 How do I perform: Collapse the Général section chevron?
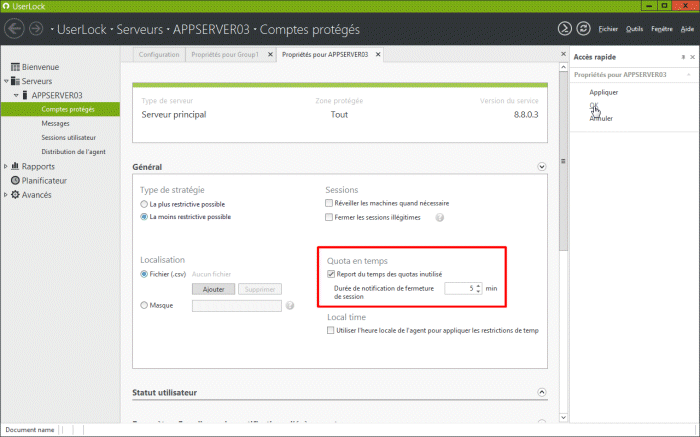click(542, 166)
